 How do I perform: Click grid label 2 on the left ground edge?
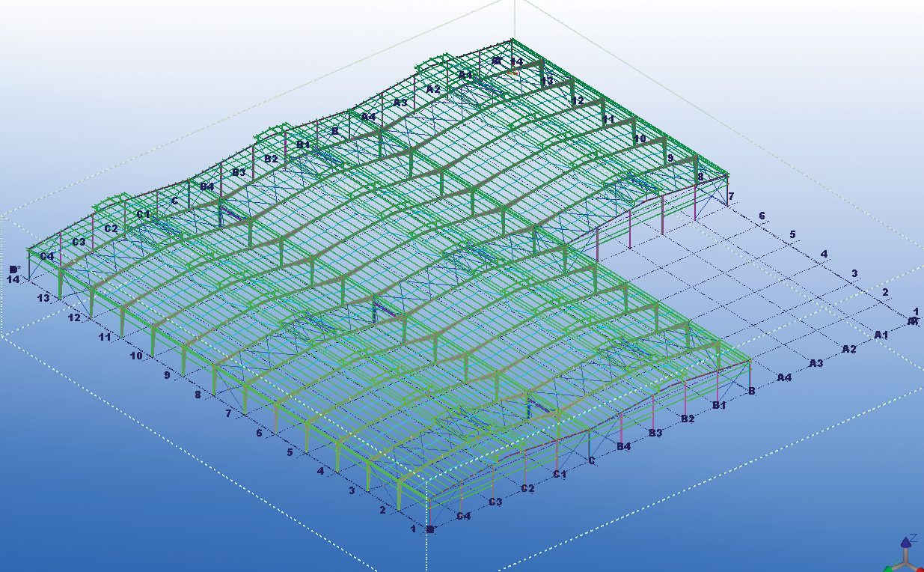coord(382,510)
